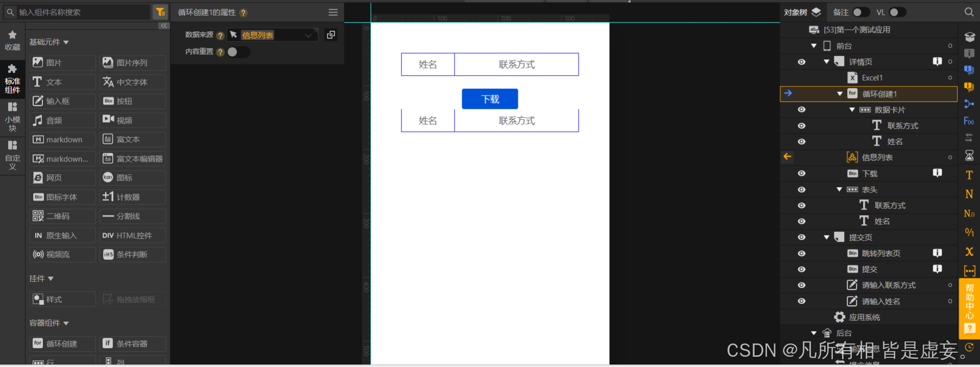Choose the 原生输入 native input component
The height and width of the screenshot is (367, 980).
click(x=62, y=235)
